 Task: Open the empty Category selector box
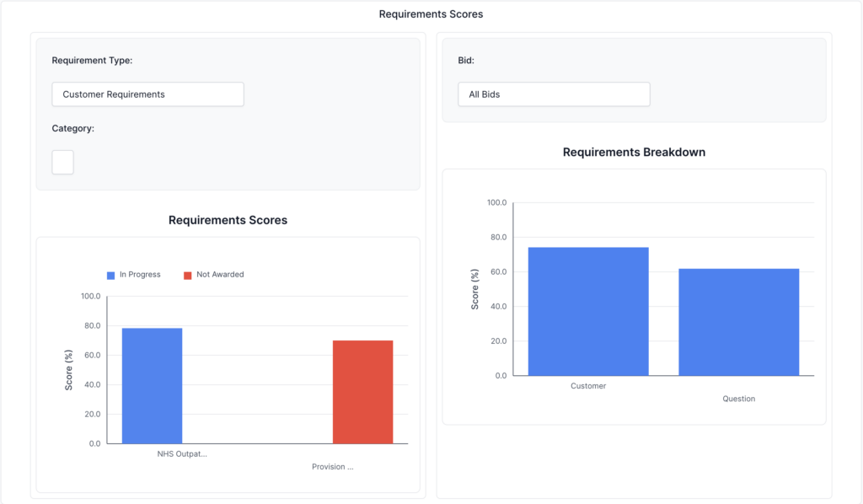point(63,163)
